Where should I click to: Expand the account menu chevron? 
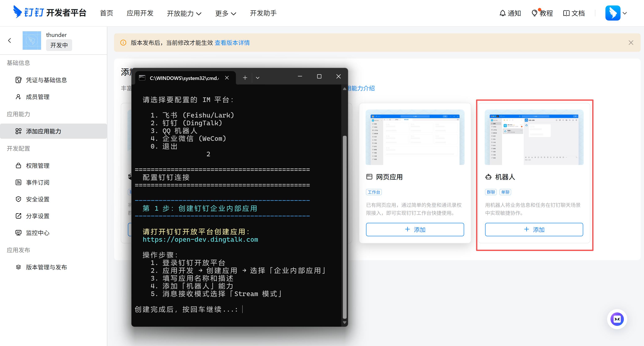click(625, 13)
